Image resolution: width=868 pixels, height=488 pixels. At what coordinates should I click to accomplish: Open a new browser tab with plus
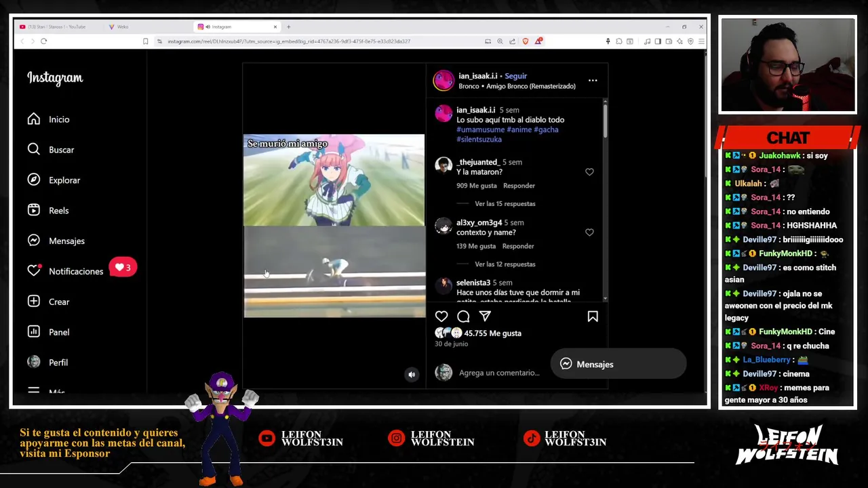pos(288,27)
